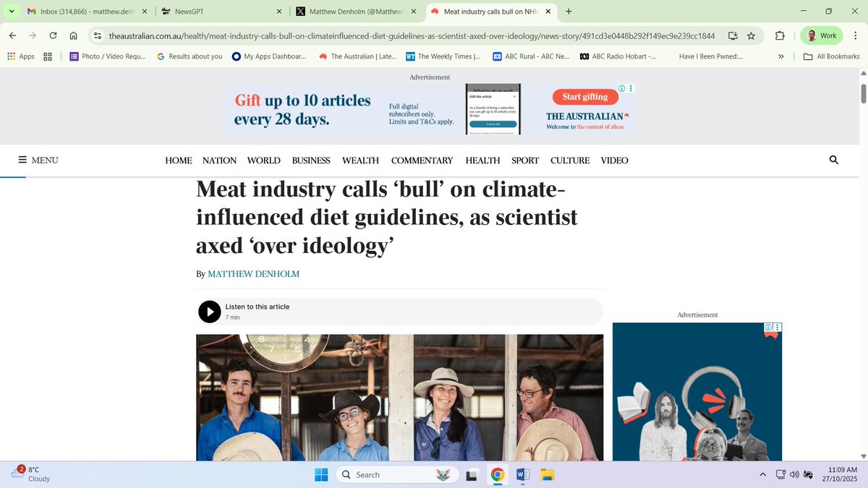Open the site info icon in address bar

(97, 35)
